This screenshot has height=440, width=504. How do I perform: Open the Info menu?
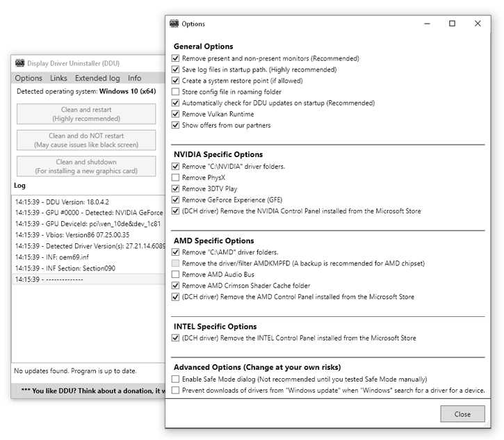(134, 78)
